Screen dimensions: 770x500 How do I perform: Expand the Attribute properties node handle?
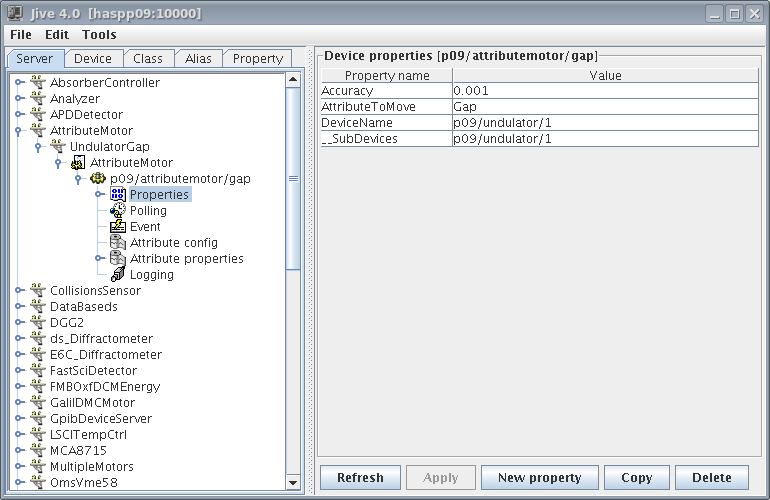(99, 258)
